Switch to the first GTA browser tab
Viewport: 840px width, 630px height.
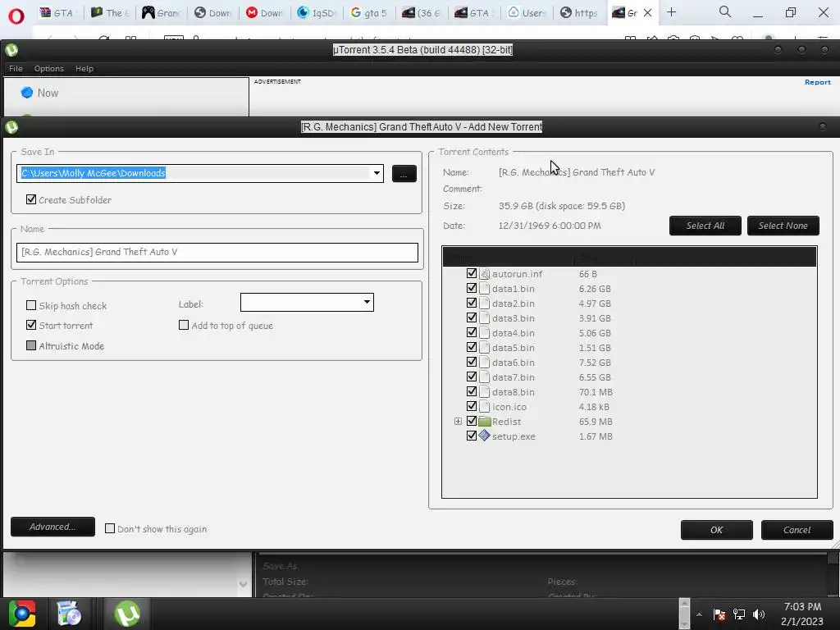coord(57,13)
